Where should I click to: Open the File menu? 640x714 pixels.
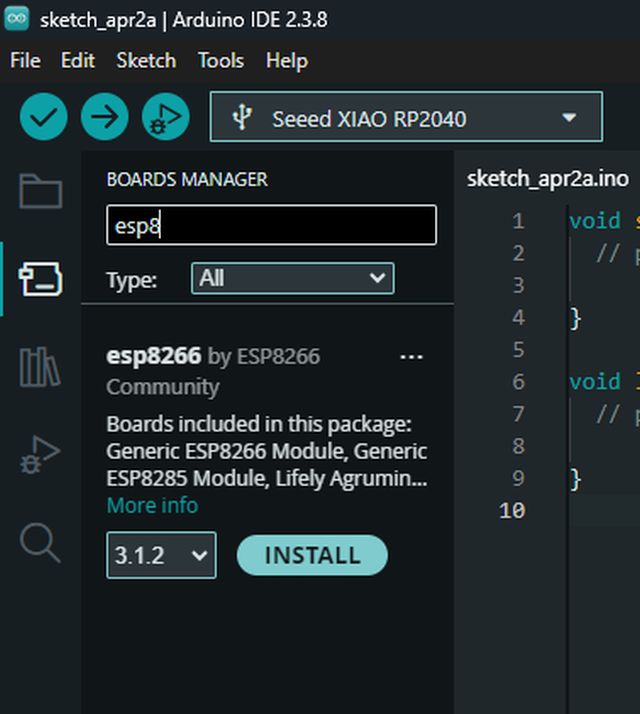(25, 60)
